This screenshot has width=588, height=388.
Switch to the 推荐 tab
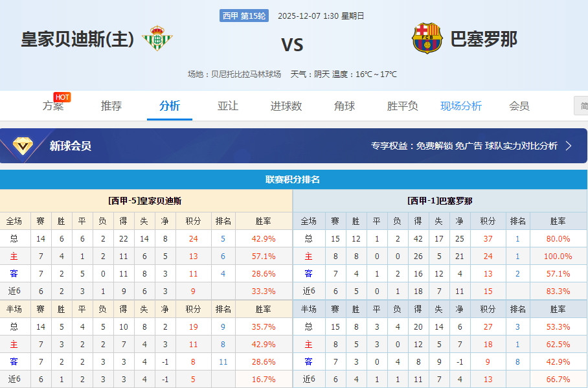click(111, 106)
